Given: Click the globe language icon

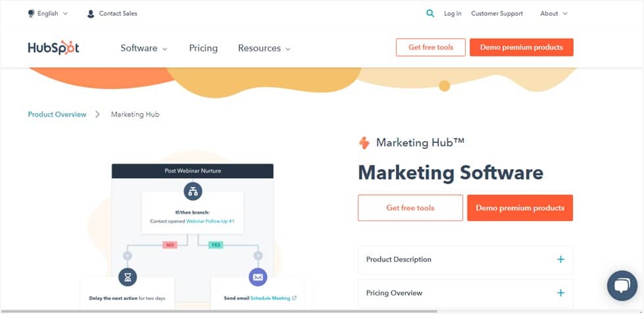Looking at the screenshot, I should coord(32,13).
